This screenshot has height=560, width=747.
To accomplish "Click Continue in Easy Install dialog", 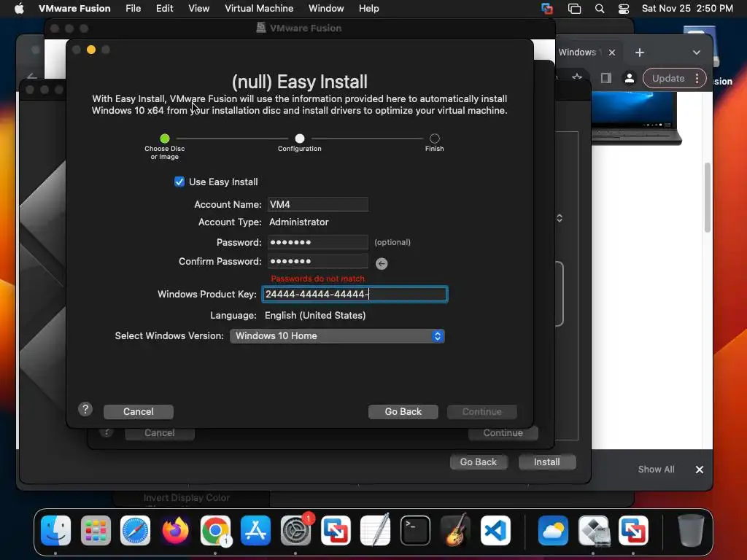I will click(481, 411).
